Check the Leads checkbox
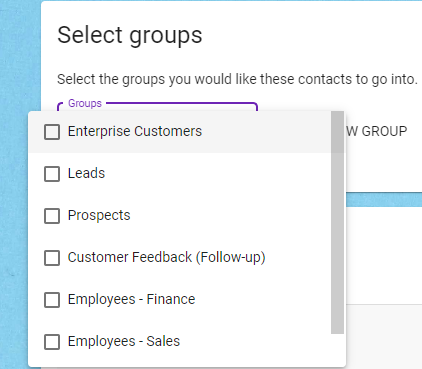Viewport: 422px width, 369px height. pyautogui.click(x=52, y=174)
